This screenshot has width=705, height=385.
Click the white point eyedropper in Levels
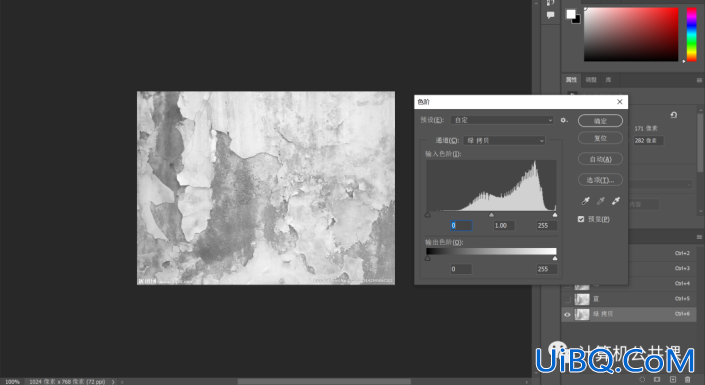[616, 201]
